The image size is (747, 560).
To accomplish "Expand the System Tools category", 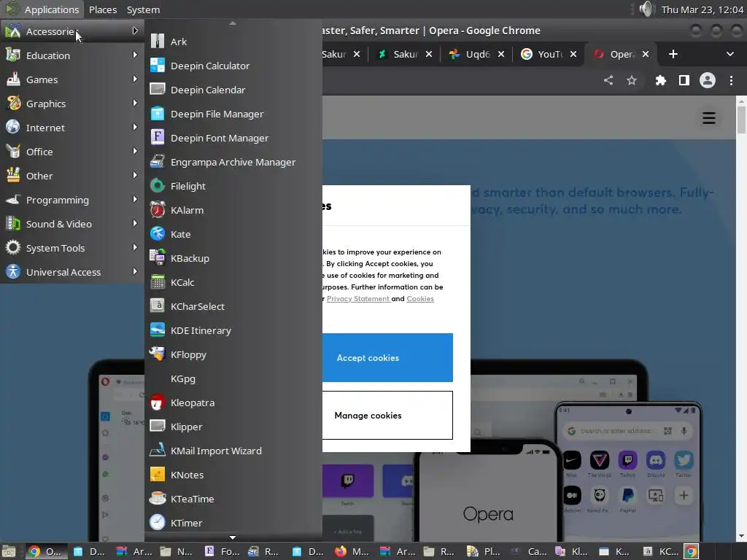I will (72, 248).
